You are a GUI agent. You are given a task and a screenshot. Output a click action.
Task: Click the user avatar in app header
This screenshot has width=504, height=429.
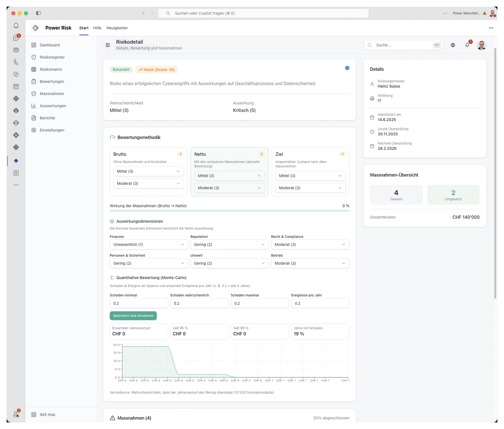(481, 45)
